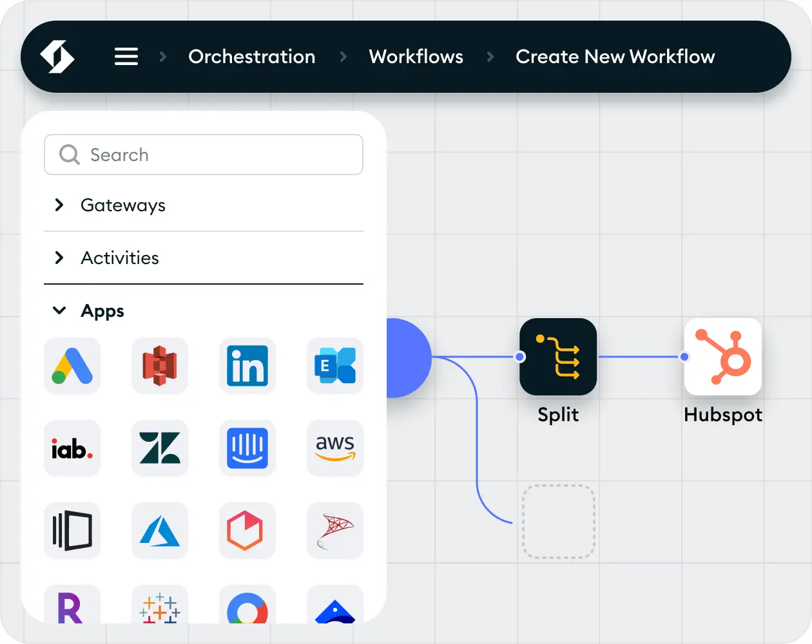Click the Search field in the panel

point(204,155)
